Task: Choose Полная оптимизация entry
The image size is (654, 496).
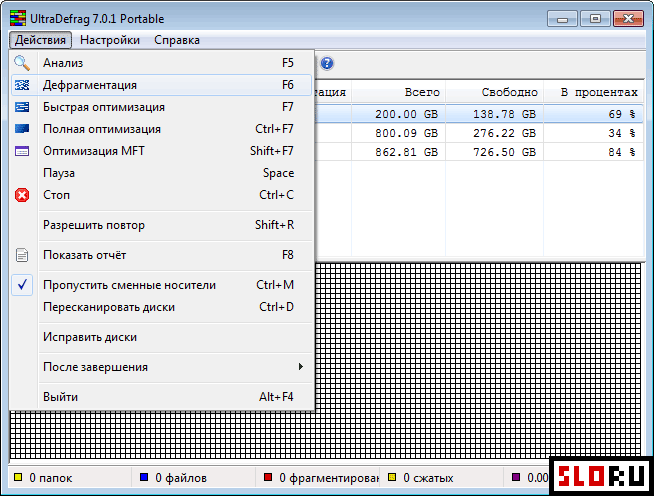Action: [x=162, y=129]
